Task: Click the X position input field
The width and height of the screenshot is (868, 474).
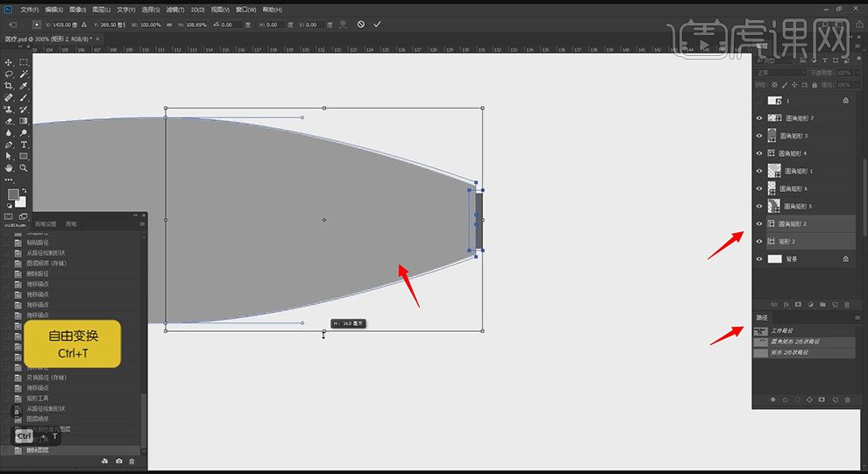Action: point(66,25)
